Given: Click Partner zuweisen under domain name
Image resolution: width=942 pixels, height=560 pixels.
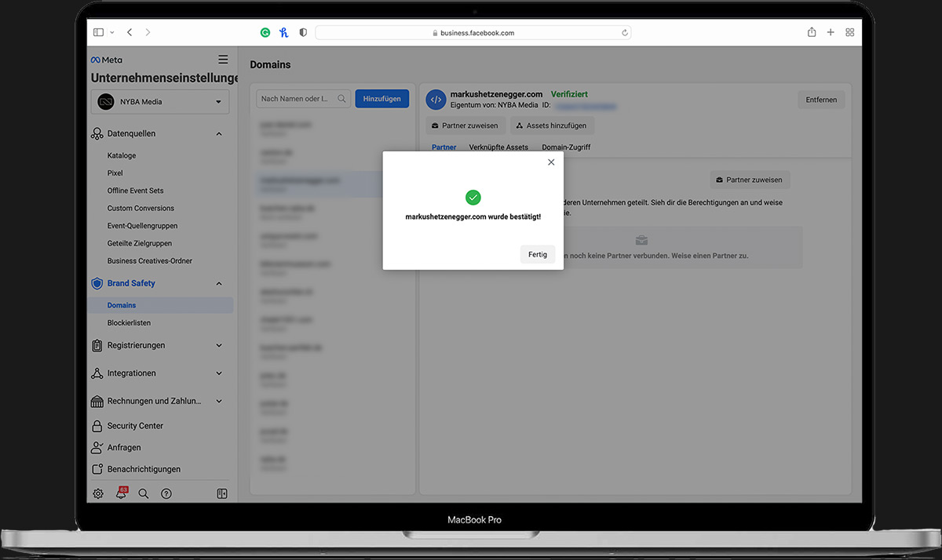Looking at the screenshot, I should [465, 125].
